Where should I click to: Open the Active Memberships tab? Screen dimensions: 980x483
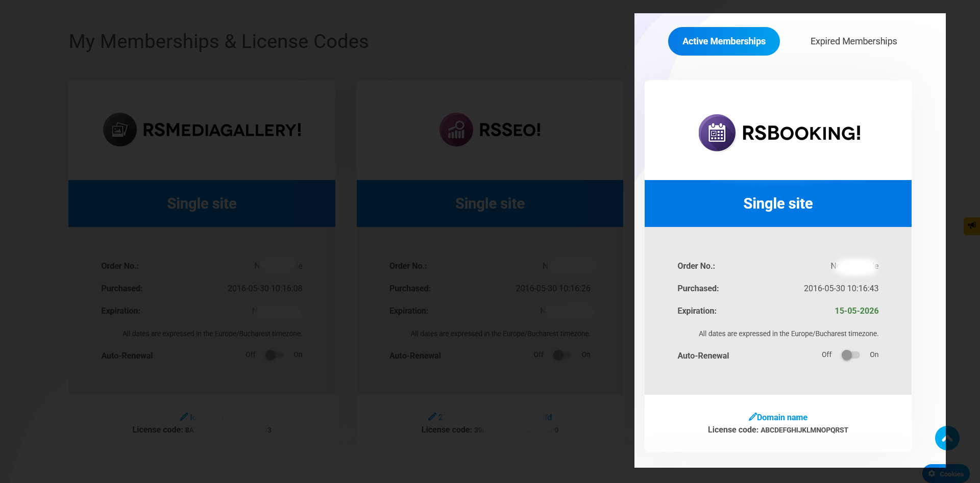[724, 41]
